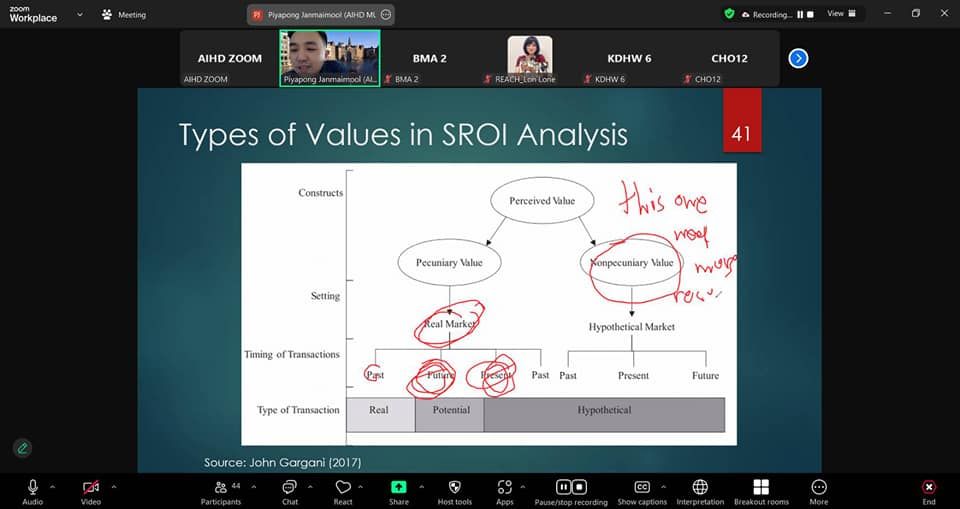960x509 pixels.
Task: Select the REACH_Lon Lone participant thumbnail
Action: (530, 58)
